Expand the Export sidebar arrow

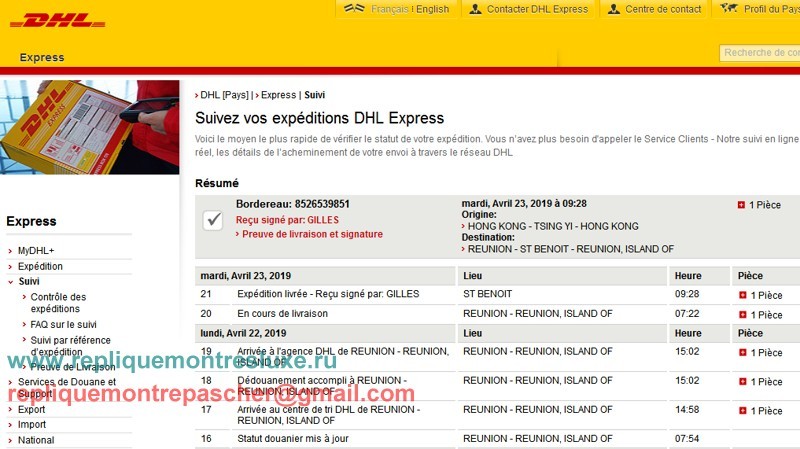point(10,410)
